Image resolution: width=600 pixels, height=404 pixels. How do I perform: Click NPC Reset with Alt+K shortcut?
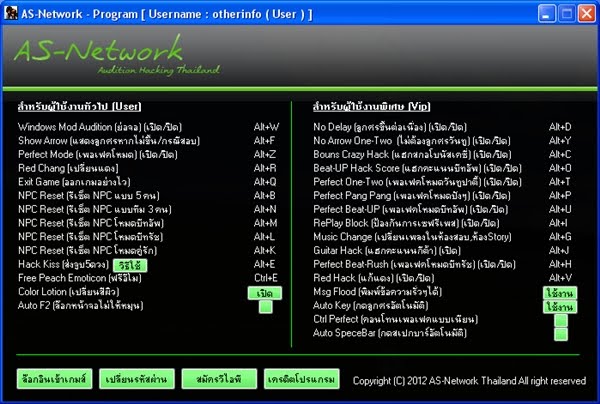coord(88,251)
